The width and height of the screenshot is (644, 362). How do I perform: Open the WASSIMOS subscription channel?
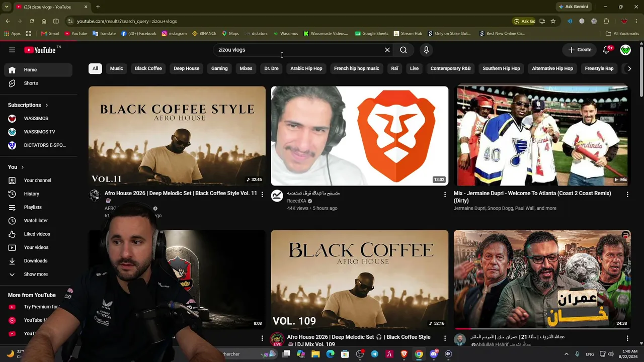tap(38, 118)
